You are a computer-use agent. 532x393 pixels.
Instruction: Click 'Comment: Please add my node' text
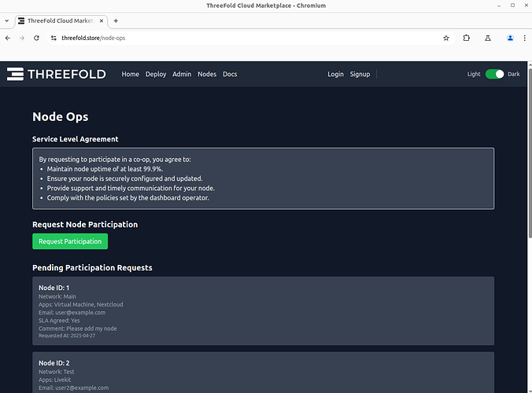coord(78,329)
